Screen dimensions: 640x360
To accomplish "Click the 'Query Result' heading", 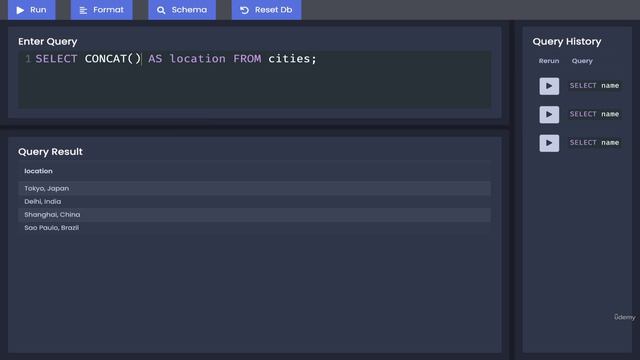I will [50, 151].
